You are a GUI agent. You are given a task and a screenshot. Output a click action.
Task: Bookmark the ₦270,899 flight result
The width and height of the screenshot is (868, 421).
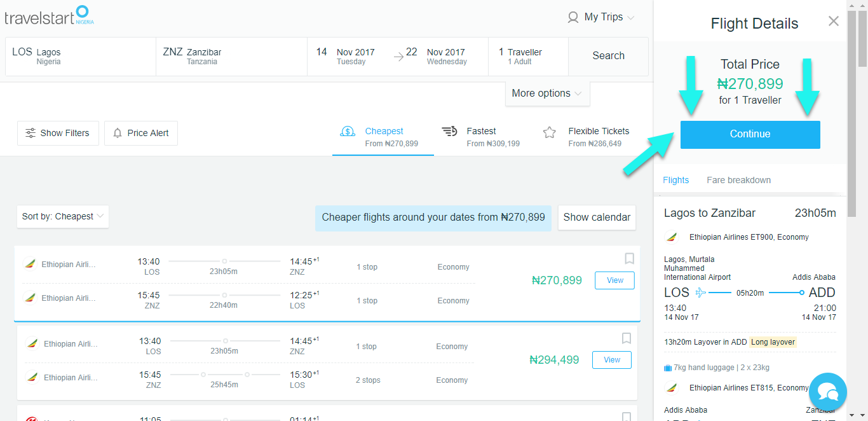[629, 258]
